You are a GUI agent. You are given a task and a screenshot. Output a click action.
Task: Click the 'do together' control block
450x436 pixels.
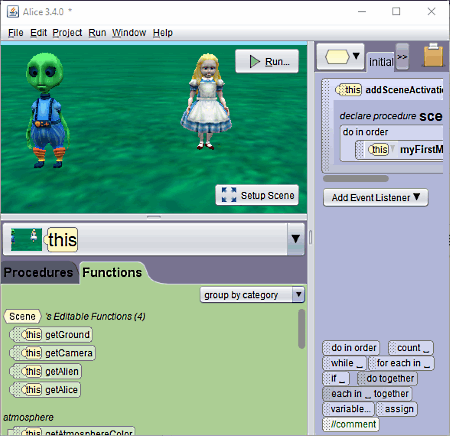click(387, 378)
